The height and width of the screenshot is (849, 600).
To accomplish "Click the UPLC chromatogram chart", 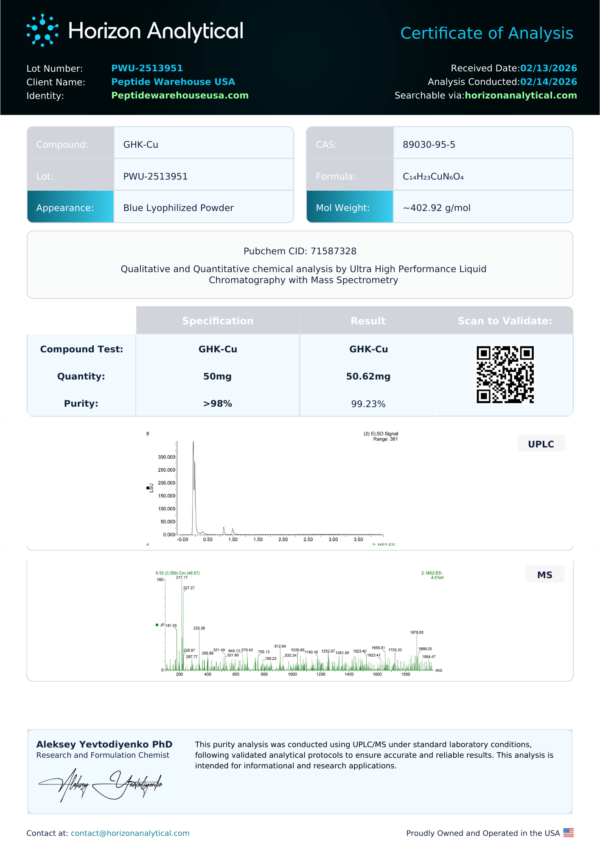I will coord(272,490).
